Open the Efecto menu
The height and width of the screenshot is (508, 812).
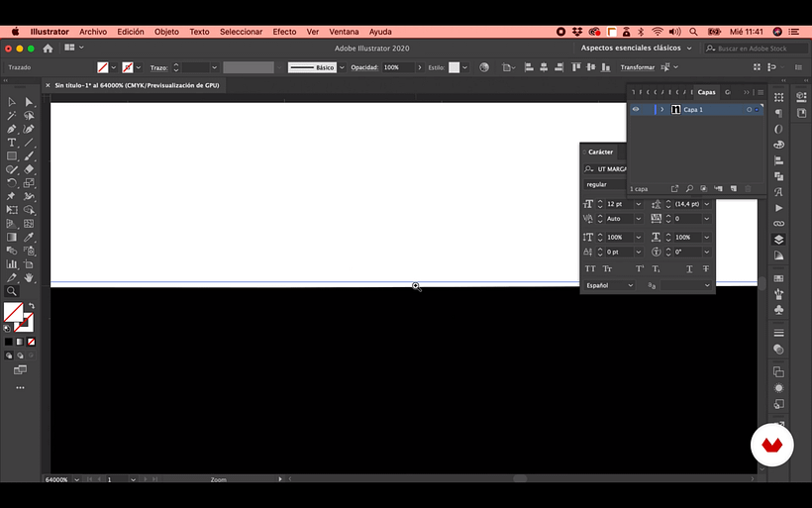(x=284, y=32)
